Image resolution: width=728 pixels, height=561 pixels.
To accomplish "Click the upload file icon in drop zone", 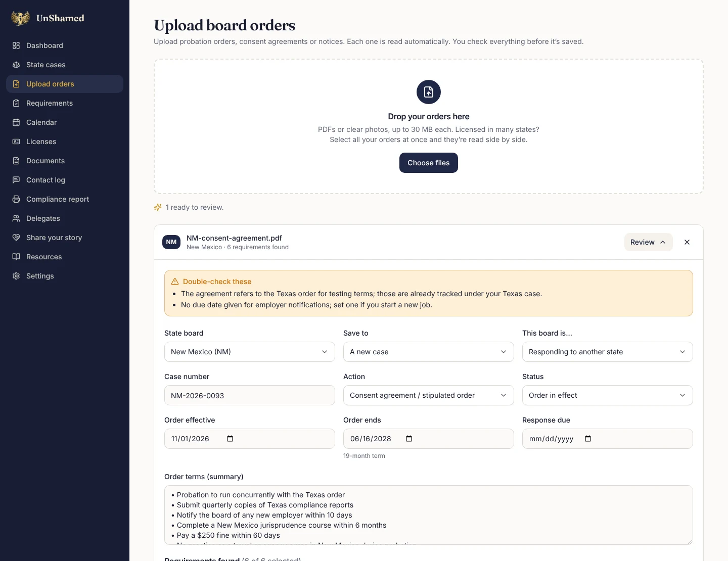I will pos(429,92).
